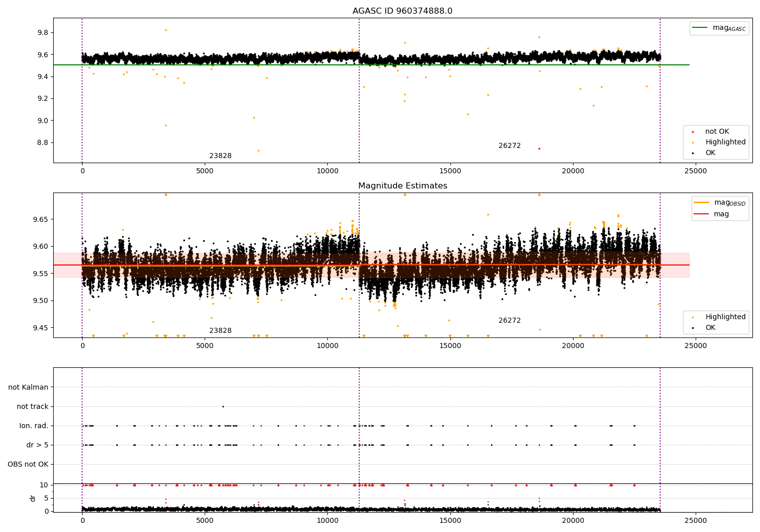The width and height of the screenshot is (760, 532).
Task: Click the '20000' x-axis tick of the Magnitude Estimates plot
Action: pyautogui.click(x=573, y=346)
